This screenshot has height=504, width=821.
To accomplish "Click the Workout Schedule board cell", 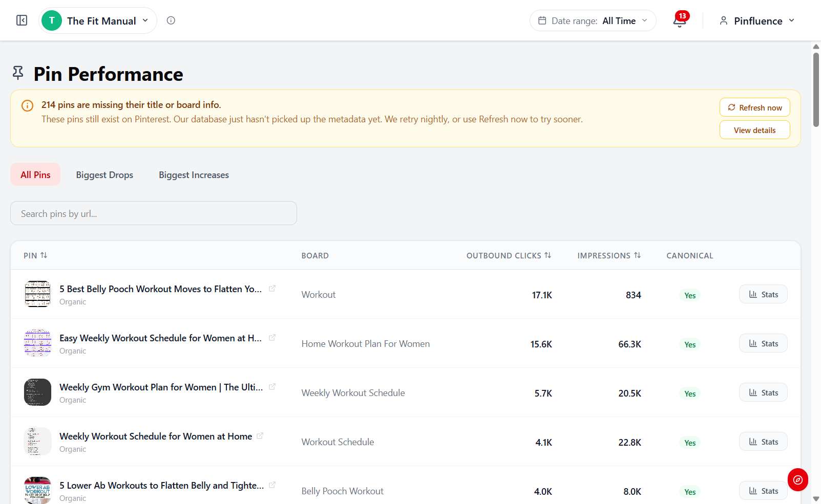I will point(338,442).
